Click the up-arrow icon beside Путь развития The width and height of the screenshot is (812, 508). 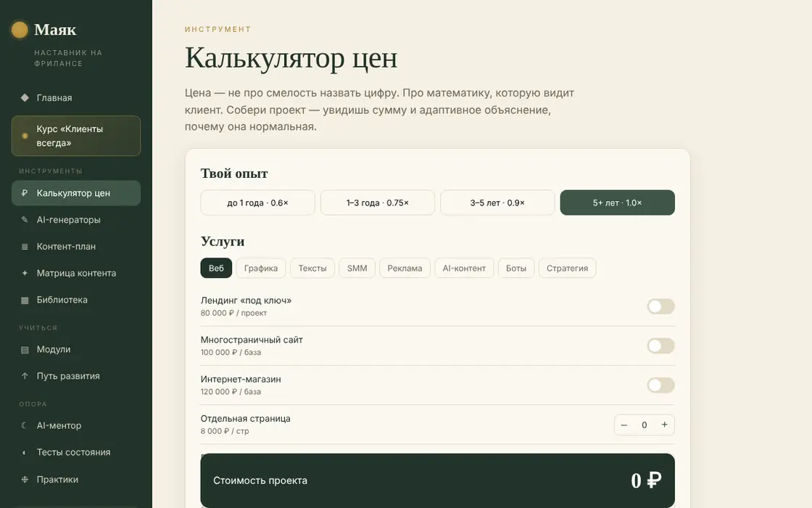(25, 377)
